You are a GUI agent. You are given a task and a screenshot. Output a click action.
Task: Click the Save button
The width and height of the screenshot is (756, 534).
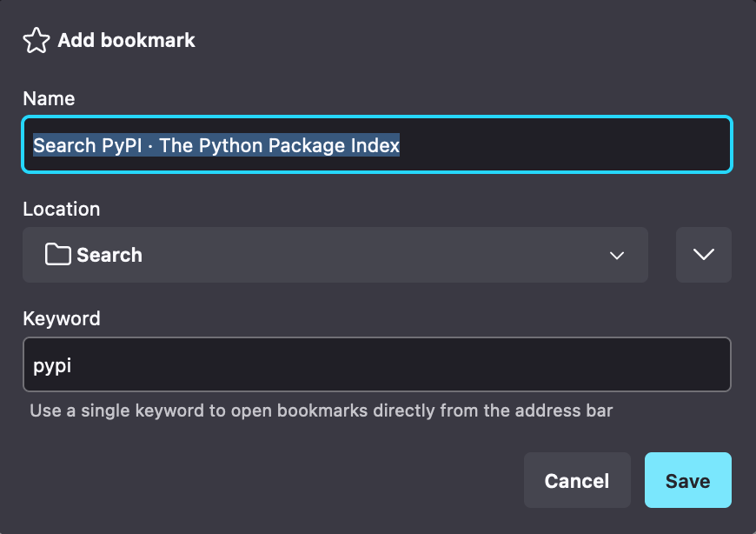[x=688, y=480]
